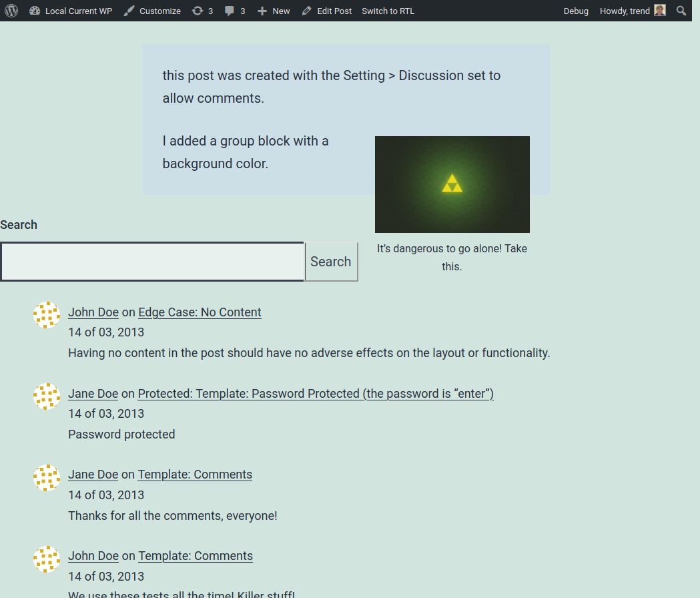
Task: Open the + New content menu
Action: [x=273, y=11]
